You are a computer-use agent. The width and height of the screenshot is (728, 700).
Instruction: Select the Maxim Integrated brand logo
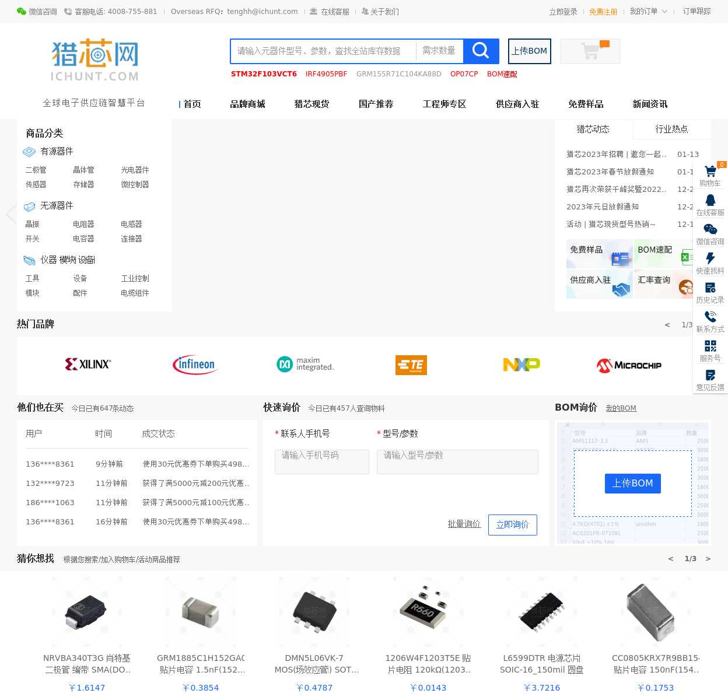[305, 364]
